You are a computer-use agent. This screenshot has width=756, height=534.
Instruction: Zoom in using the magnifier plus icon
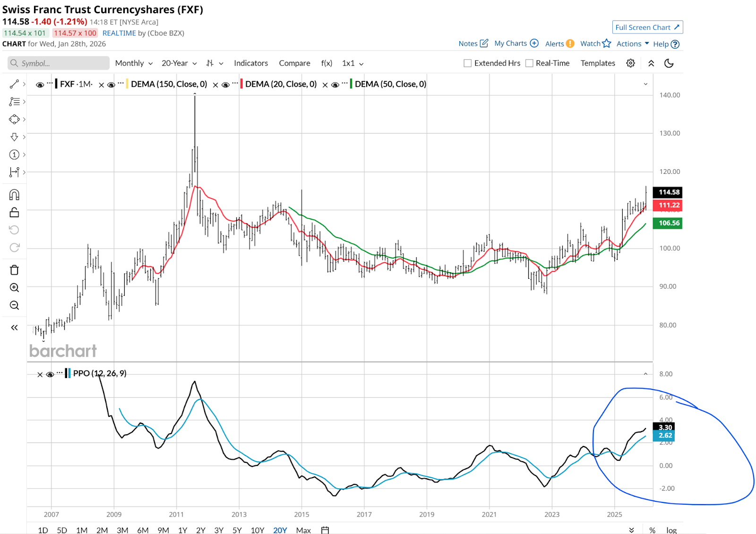[14, 288]
